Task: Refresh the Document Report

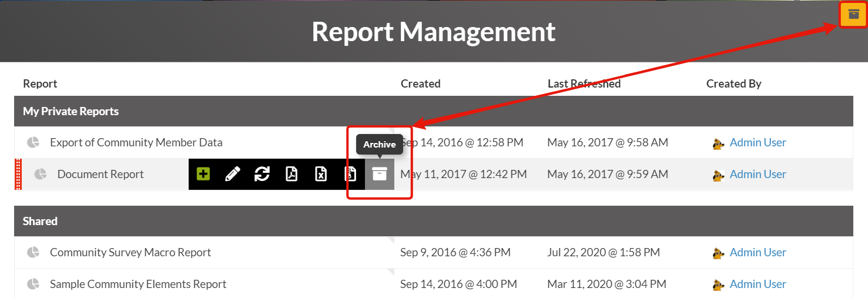Action: point(262,174)
